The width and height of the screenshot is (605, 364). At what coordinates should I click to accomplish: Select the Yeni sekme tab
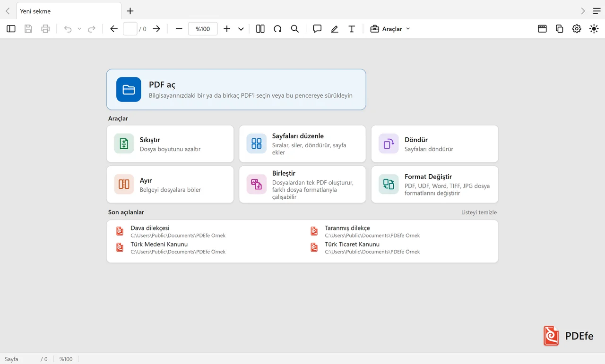[69, 11]
